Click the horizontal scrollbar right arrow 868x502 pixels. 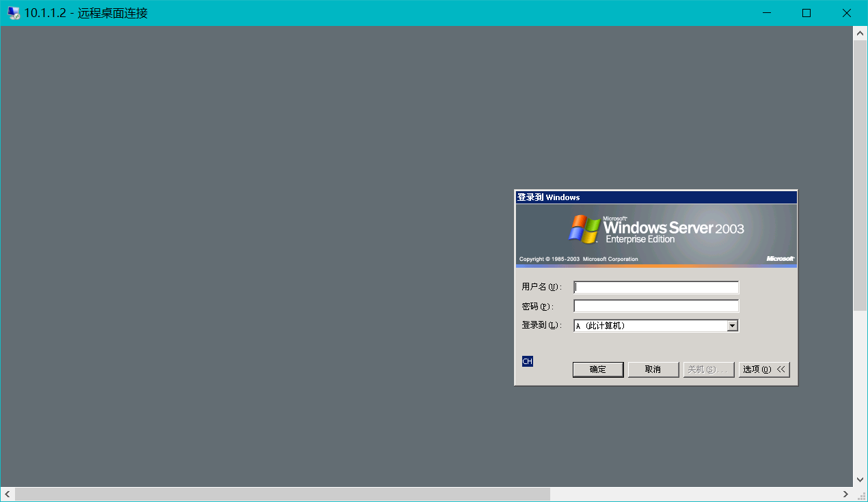(x=846, y=494)
